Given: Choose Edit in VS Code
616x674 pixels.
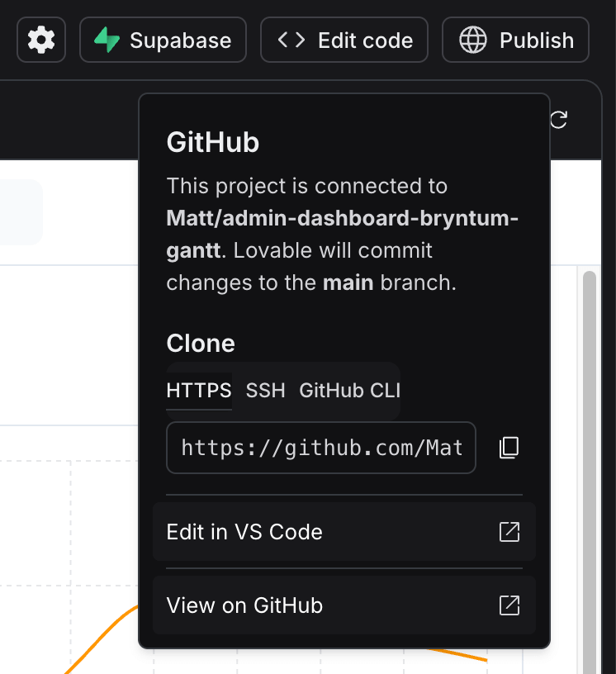Looking at the screenshot, I should [344, 532].
